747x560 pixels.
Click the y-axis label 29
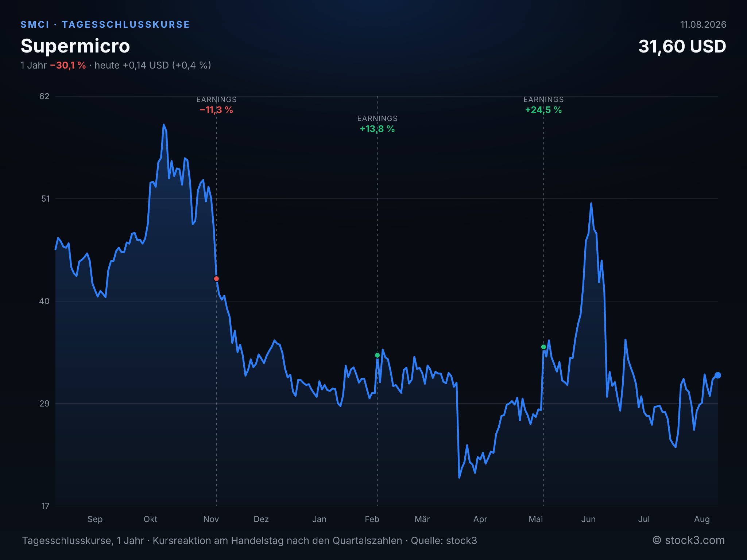coord(44,404)
